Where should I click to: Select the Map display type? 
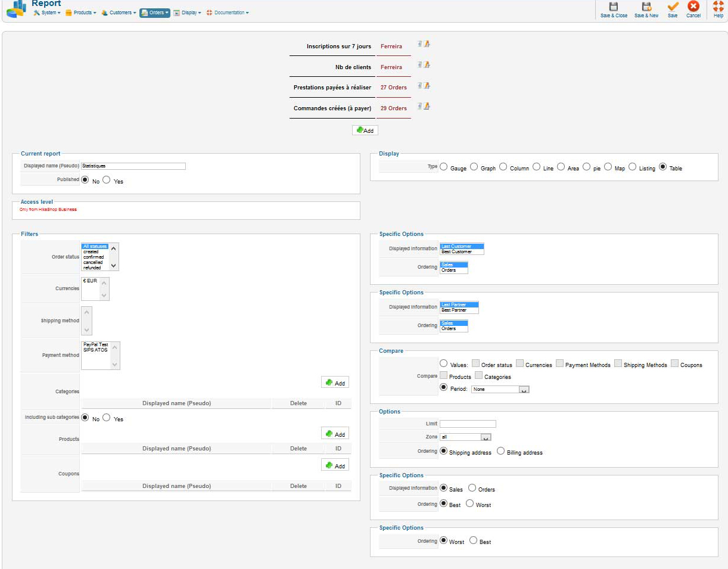click(608, 167)
